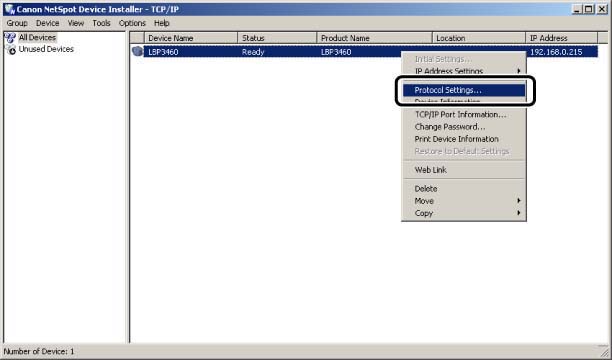
Task: Choose Change Password in context menu
Action: coord(464,127)
